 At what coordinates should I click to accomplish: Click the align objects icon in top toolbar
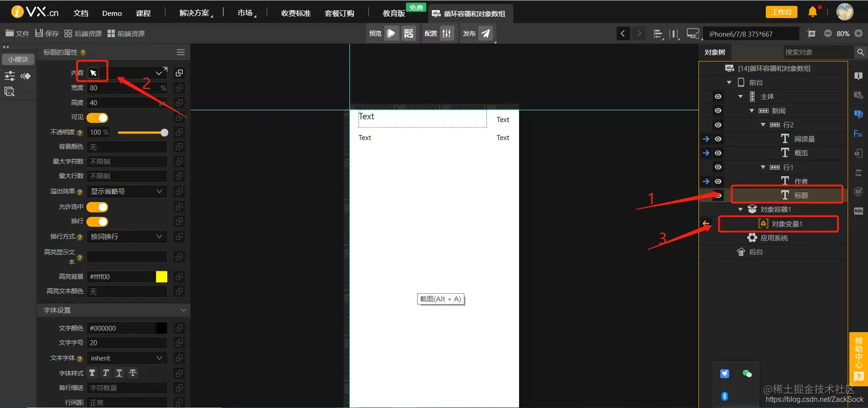[x=658, y=34]
